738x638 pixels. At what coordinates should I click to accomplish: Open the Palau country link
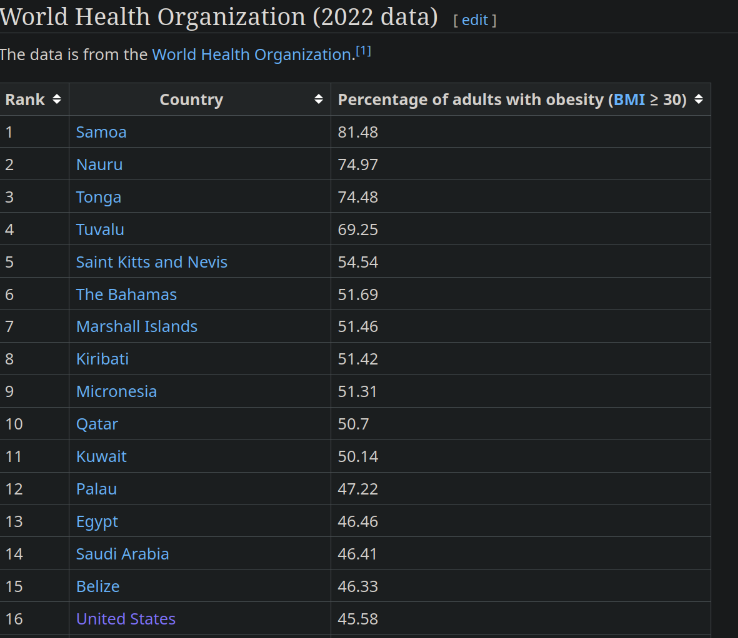coord(96,489)
